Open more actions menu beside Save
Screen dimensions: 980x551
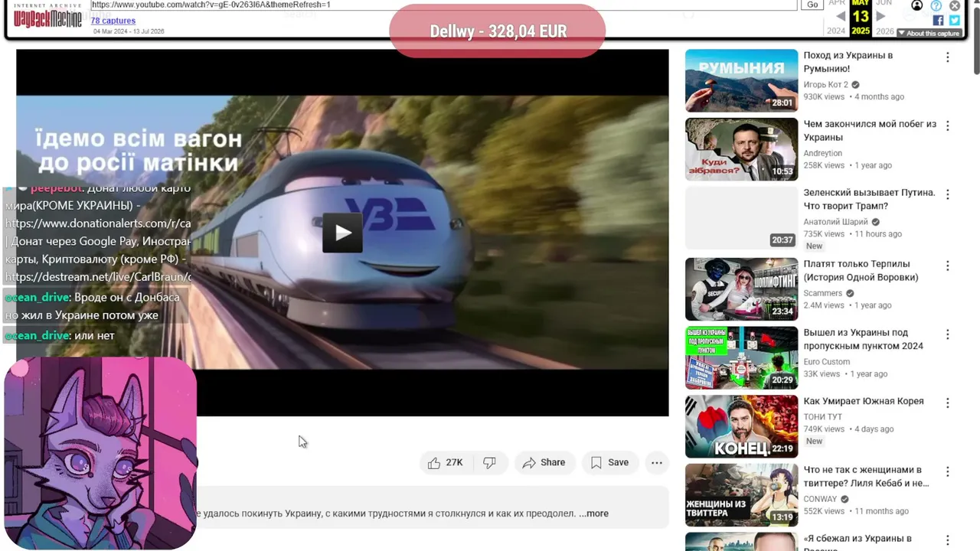[x=657, y=462]
